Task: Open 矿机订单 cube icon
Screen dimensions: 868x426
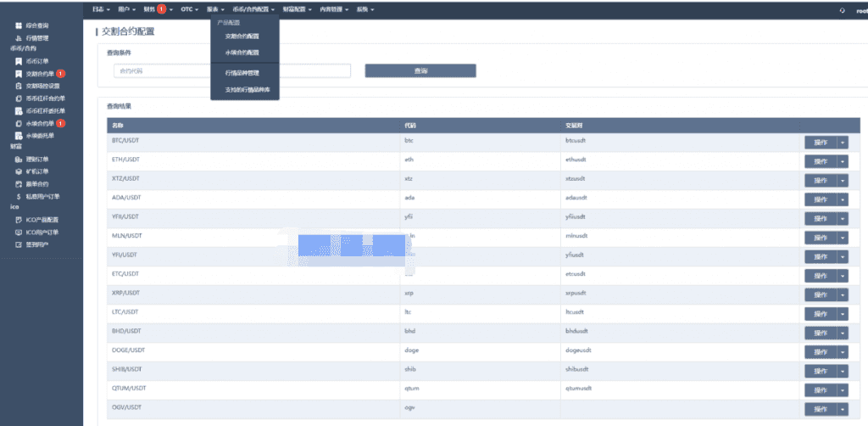Action: coord(19,171)
